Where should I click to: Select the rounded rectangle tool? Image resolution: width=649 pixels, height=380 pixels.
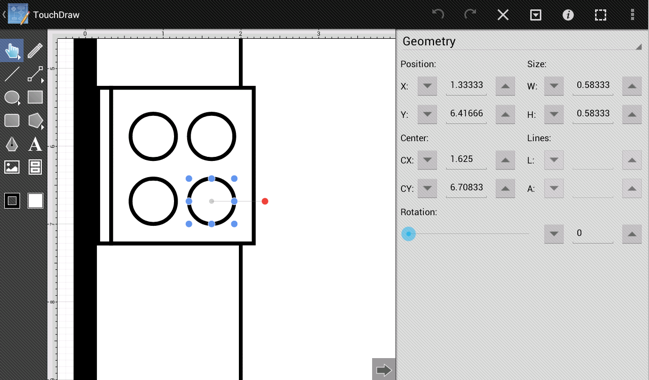point(12,121)
